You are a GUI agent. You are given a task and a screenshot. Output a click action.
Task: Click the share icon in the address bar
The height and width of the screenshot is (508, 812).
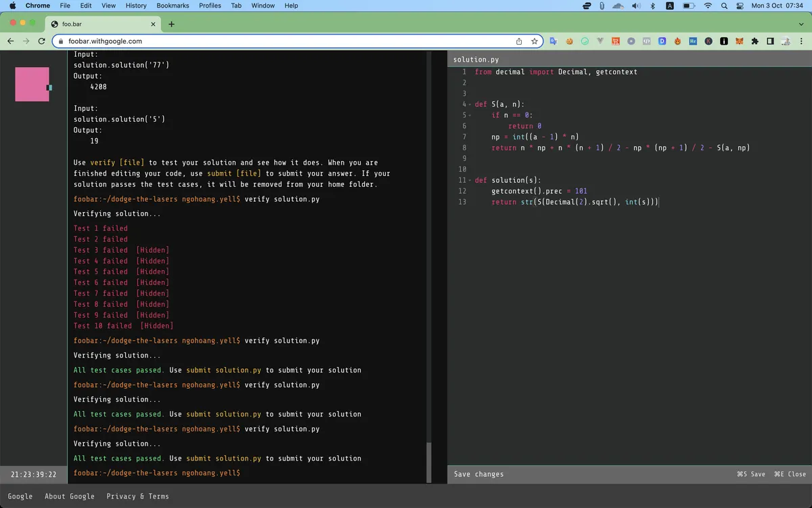pos(518,41)
